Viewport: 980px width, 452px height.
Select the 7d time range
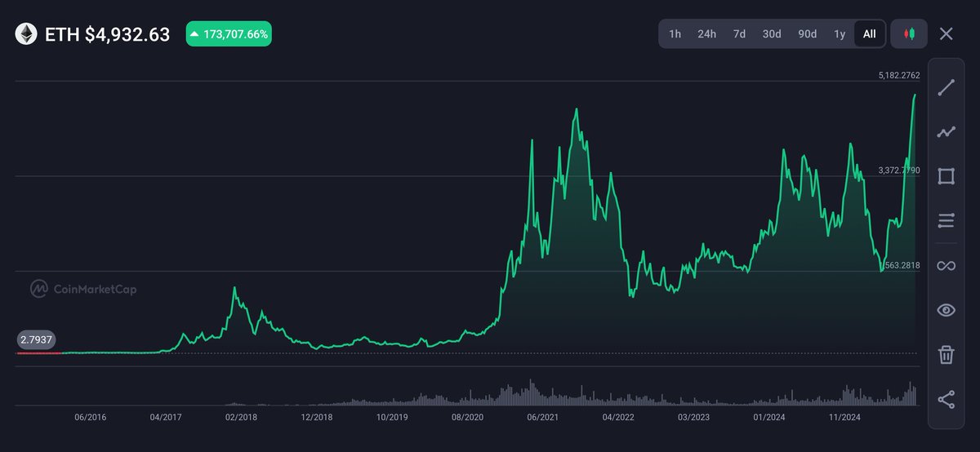point(739,34)
